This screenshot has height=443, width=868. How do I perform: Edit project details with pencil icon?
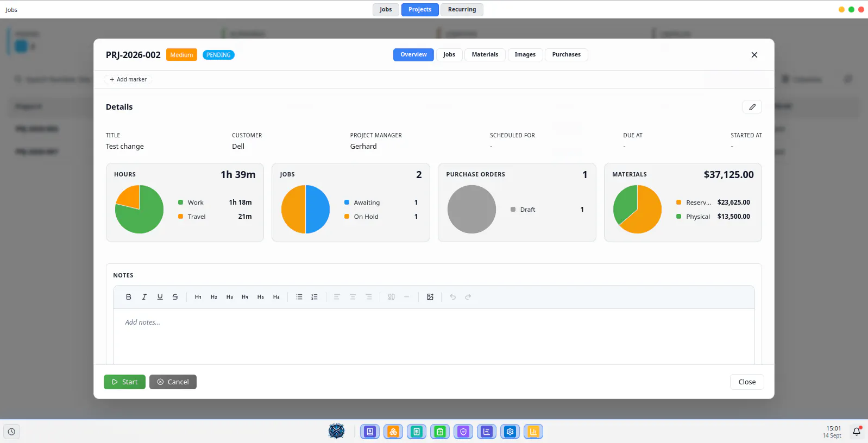pyautogui.click(x=752, y=107)
